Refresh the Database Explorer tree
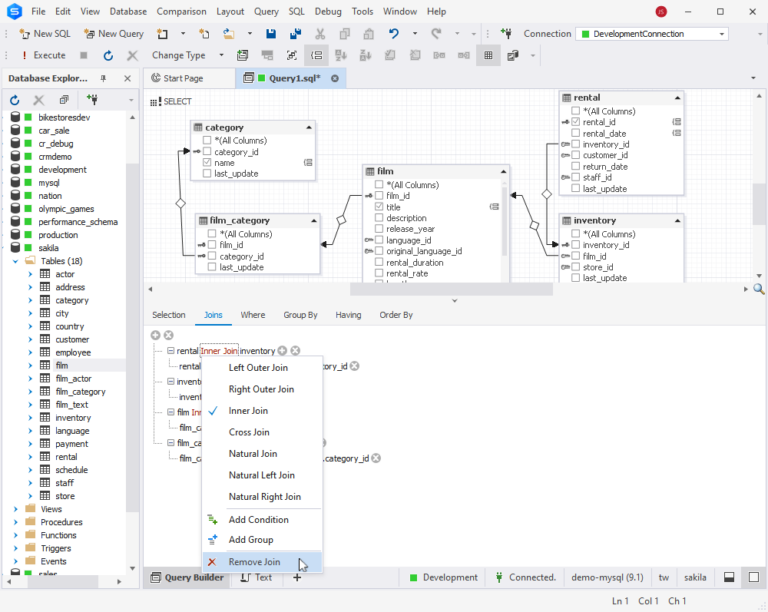The width and height of the screenshot is (768, 612). (x=15, y=100)
